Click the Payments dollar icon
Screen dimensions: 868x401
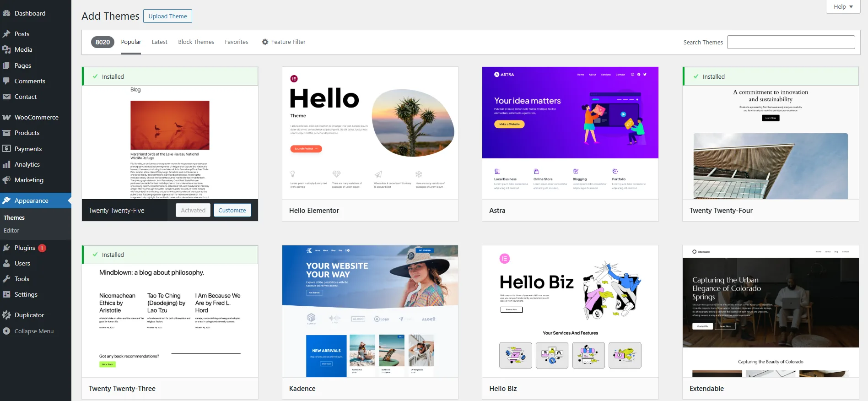(6, 148)
